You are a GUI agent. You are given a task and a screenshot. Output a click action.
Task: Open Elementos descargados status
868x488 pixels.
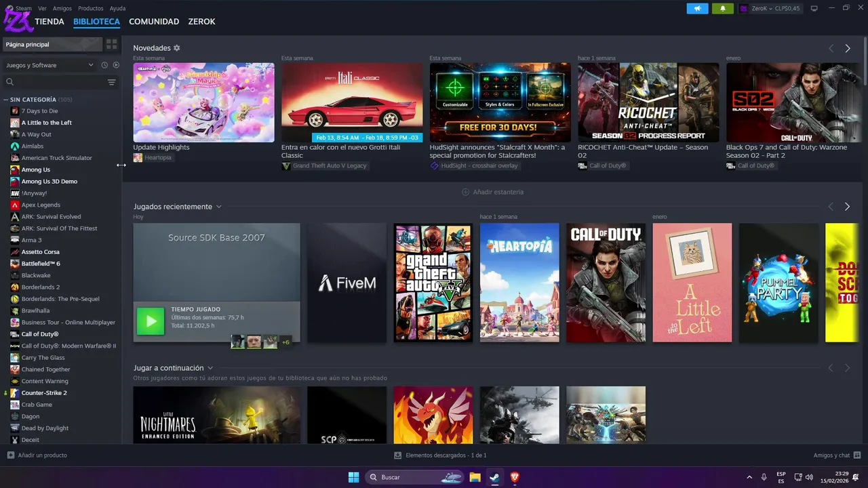(x=441, y=455)
